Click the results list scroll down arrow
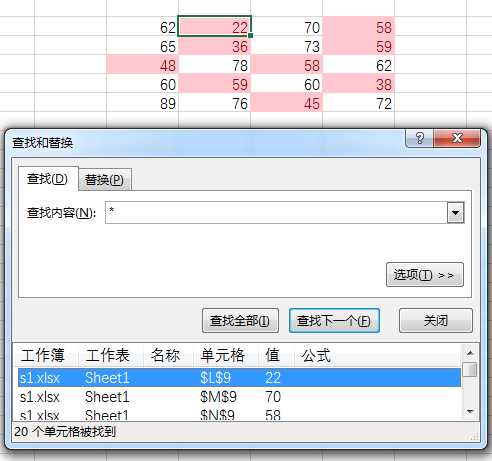The width and height of the screenshot is (492, 461). coord(470,412)
